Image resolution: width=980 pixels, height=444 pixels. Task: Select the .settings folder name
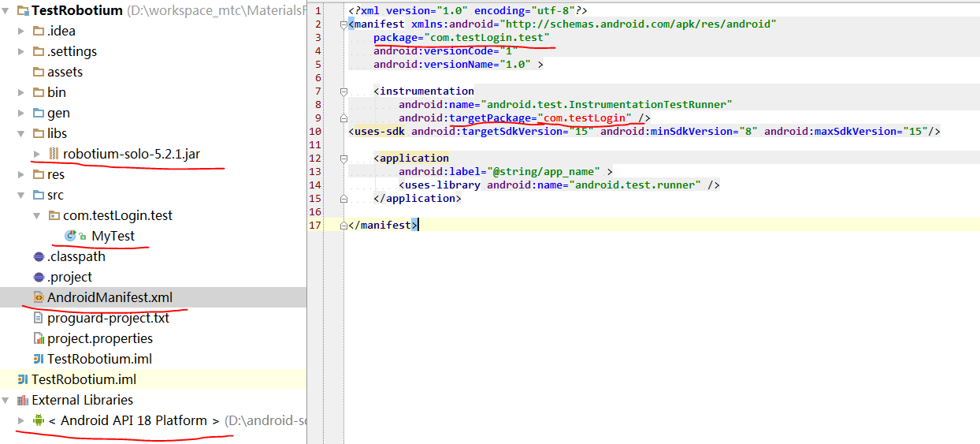pyautogui.click(x=72, y=52)
